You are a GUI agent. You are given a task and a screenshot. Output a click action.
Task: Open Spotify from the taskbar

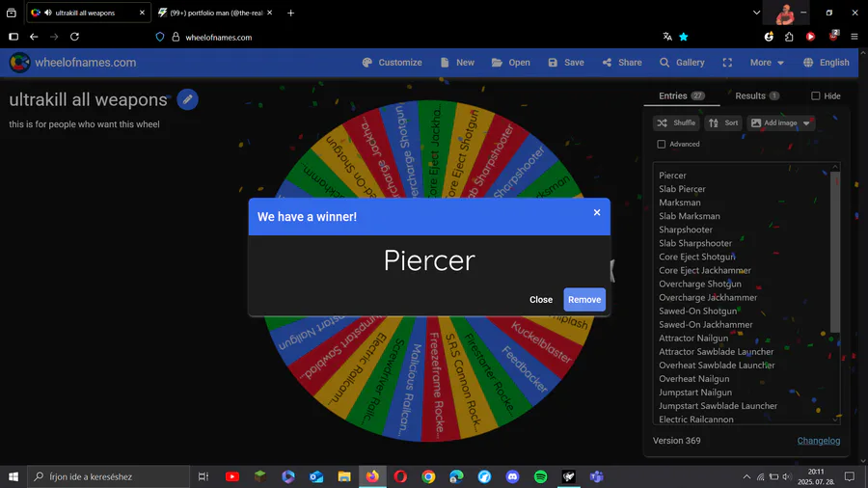coord(540,476)
